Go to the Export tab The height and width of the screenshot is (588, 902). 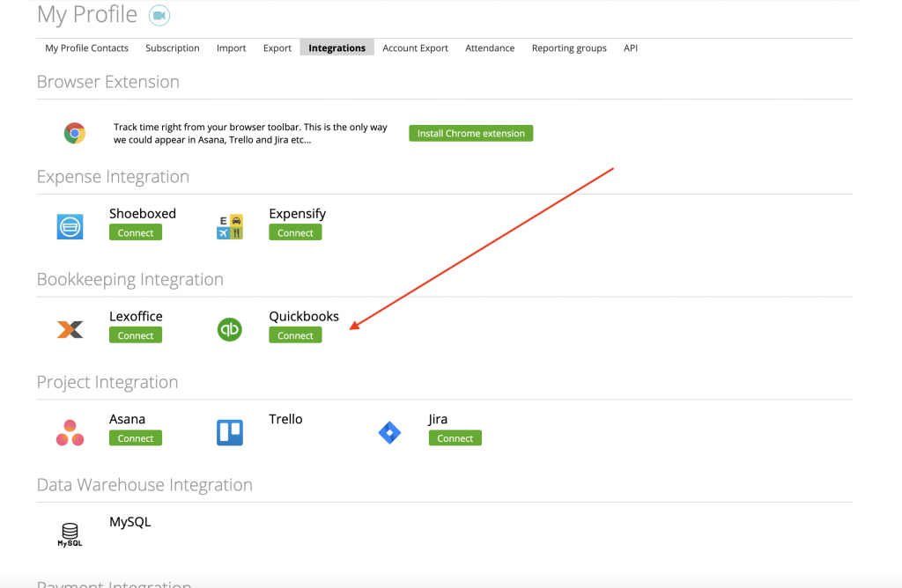point(277,48)
